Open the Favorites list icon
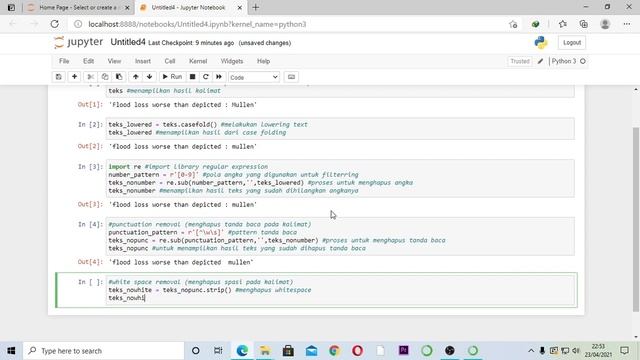This screenshot has width=640, height=360. pyautogui.click(x=563, y=24)
